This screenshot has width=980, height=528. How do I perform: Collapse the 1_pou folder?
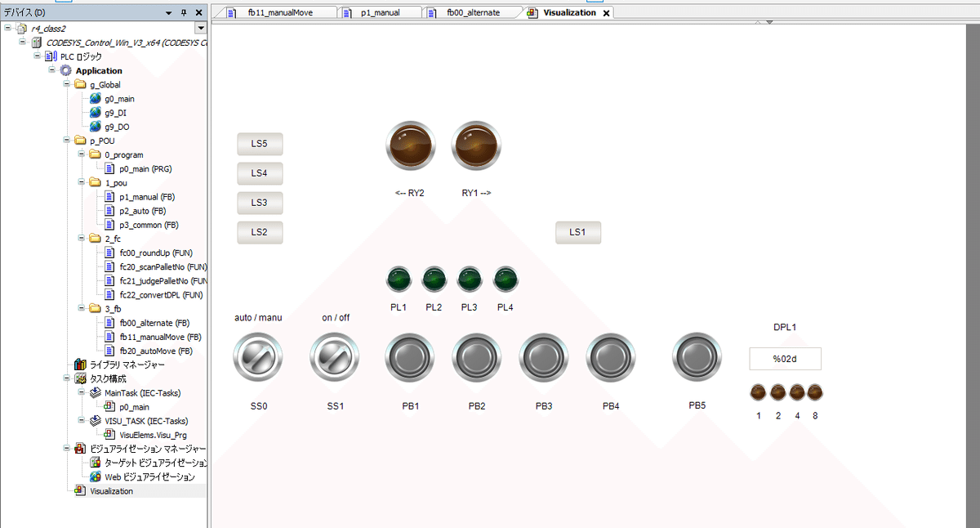(82, 182)
